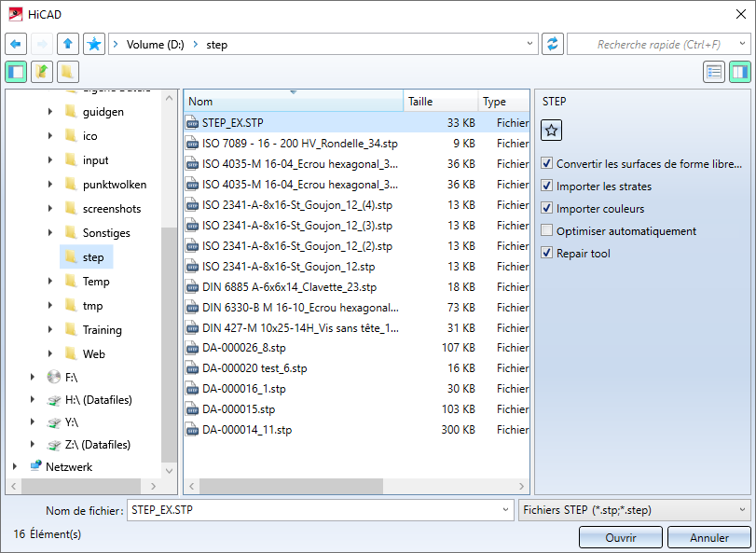Switch to the details list view icon

714,73
